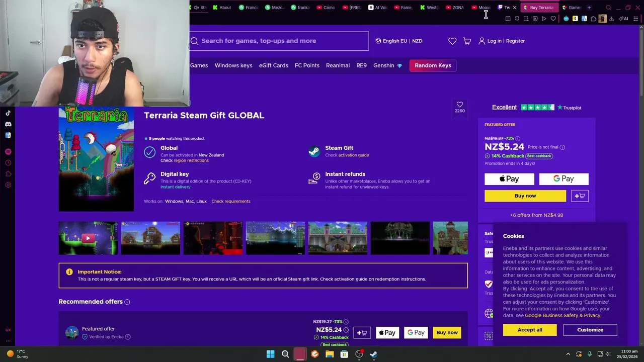Open History clock icon in sidebar

click(x=8, y=163)
